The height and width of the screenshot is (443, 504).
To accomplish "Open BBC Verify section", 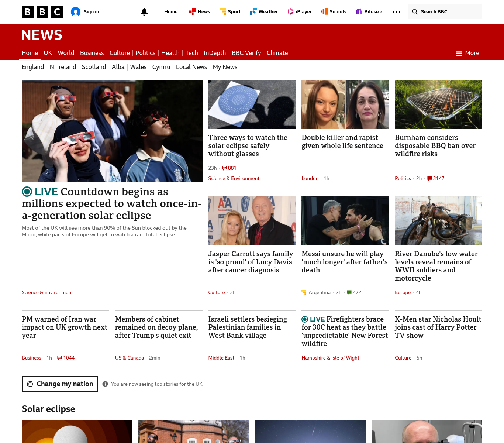I will pyautogui.click(x=246, y=53).
